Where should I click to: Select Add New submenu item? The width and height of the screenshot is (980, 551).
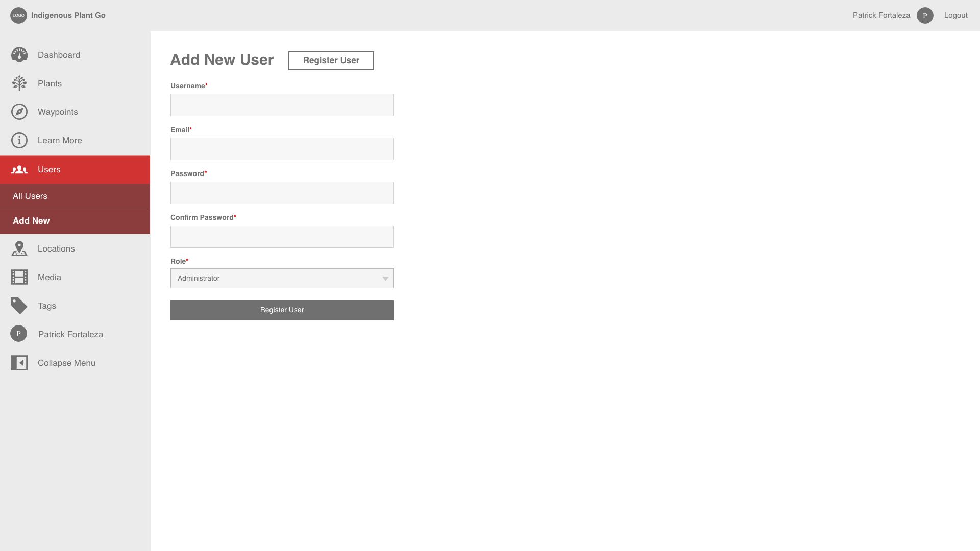click(31, 221)
